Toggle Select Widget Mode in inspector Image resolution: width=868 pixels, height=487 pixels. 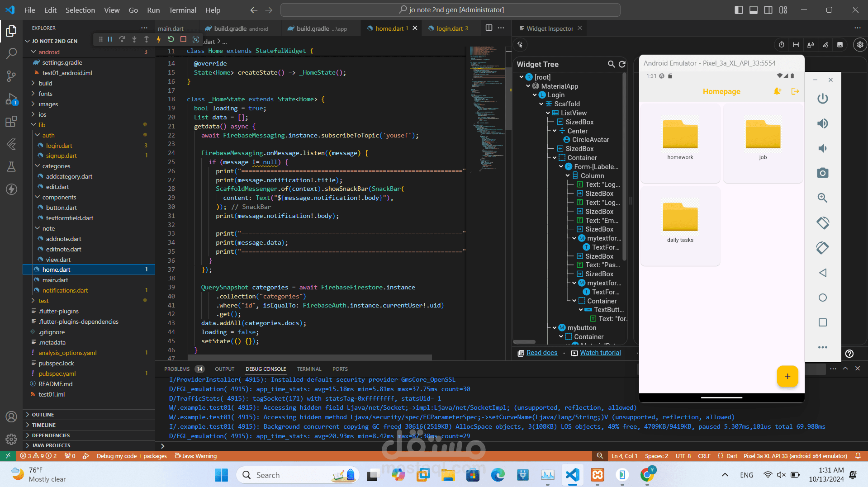tap(520, 45)
